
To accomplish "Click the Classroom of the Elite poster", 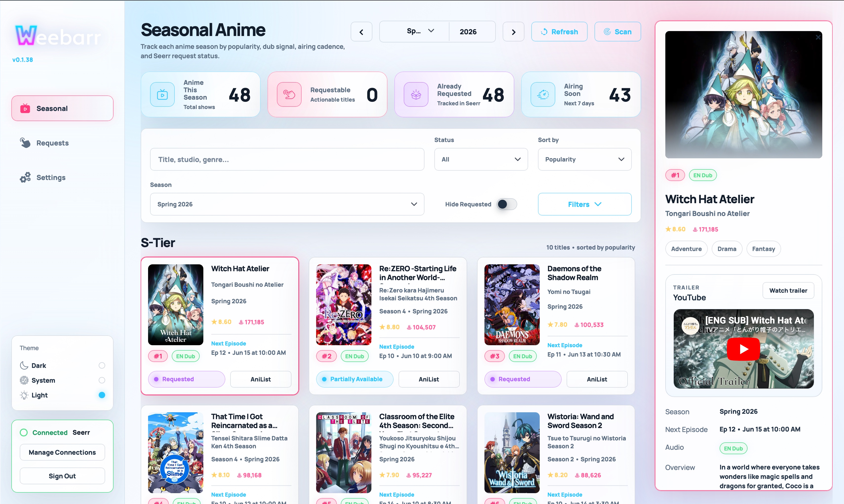I will [x=344, y=453].
